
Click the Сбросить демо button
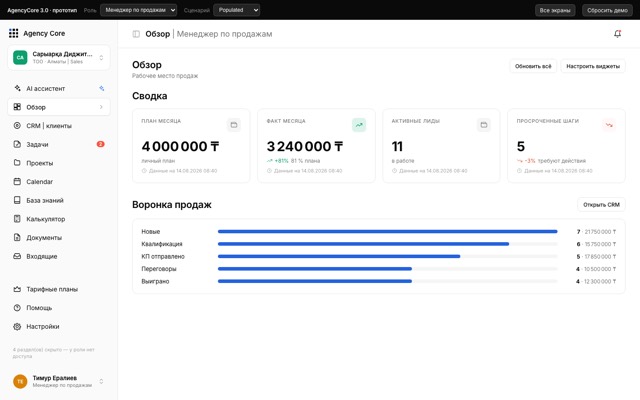coord(607,10)
